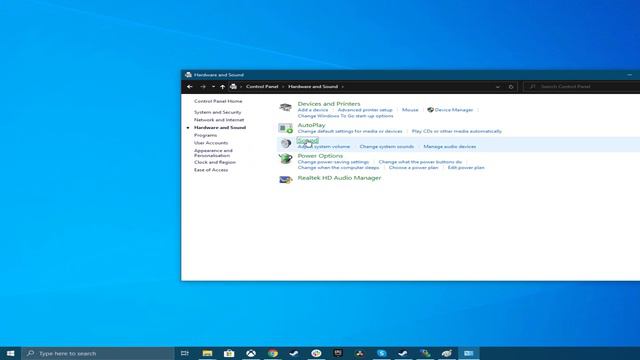640x360 pixels.
Task: Go up one level with Up arrow
Action: click(x=222, y=87)
